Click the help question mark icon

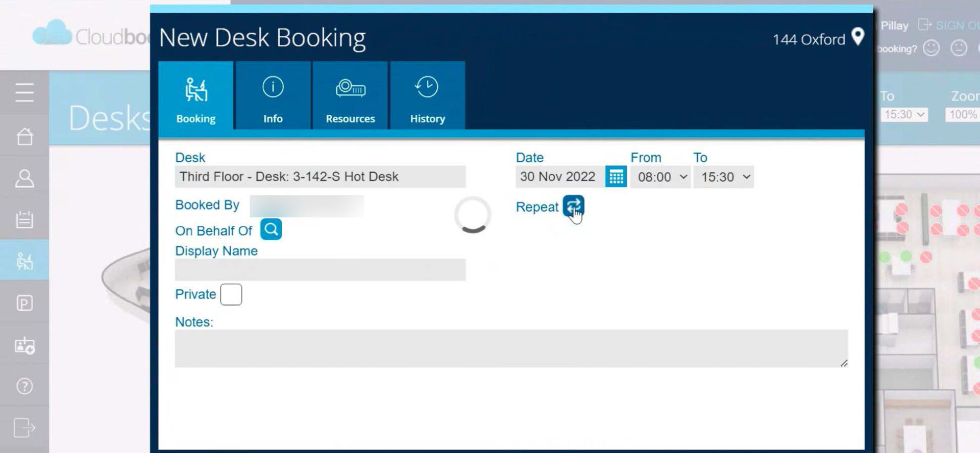[24, 386]
